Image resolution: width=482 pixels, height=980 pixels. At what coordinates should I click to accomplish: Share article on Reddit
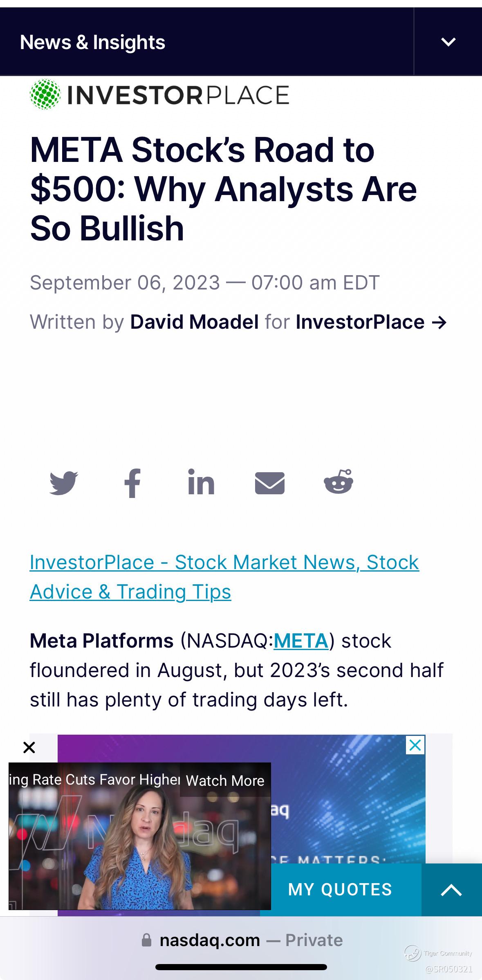[339, 482]
